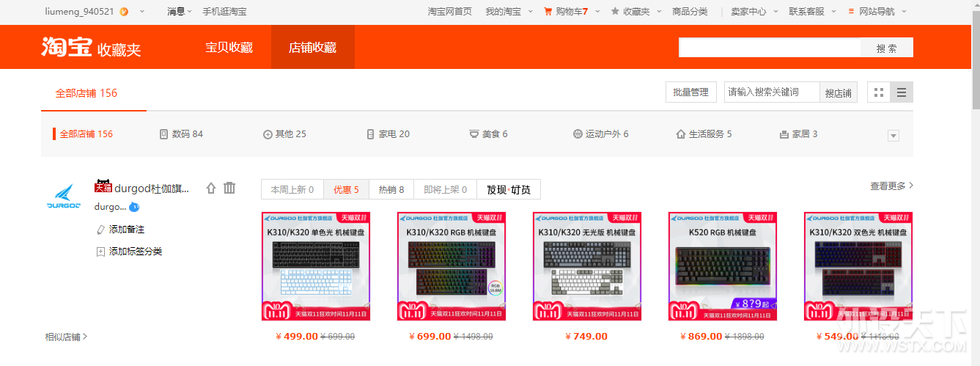Expand the liumeng_940521 account dropdown
The height and width of the screenshot is (366, 980).
coord(141,12)
